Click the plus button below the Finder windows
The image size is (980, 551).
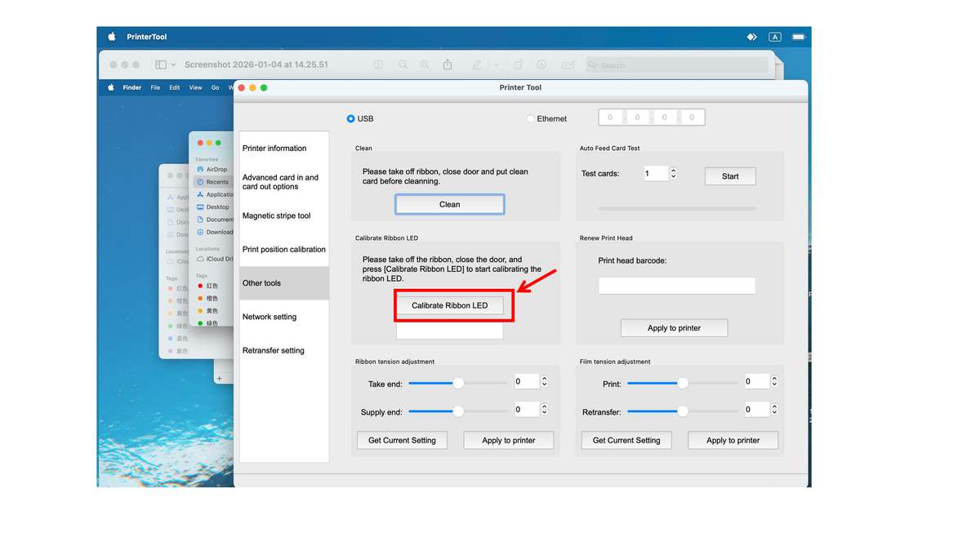tap(219, 378)
